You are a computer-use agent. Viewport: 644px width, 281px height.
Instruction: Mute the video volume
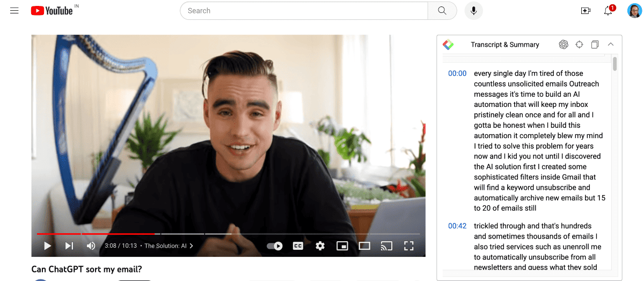pos(91,246)
